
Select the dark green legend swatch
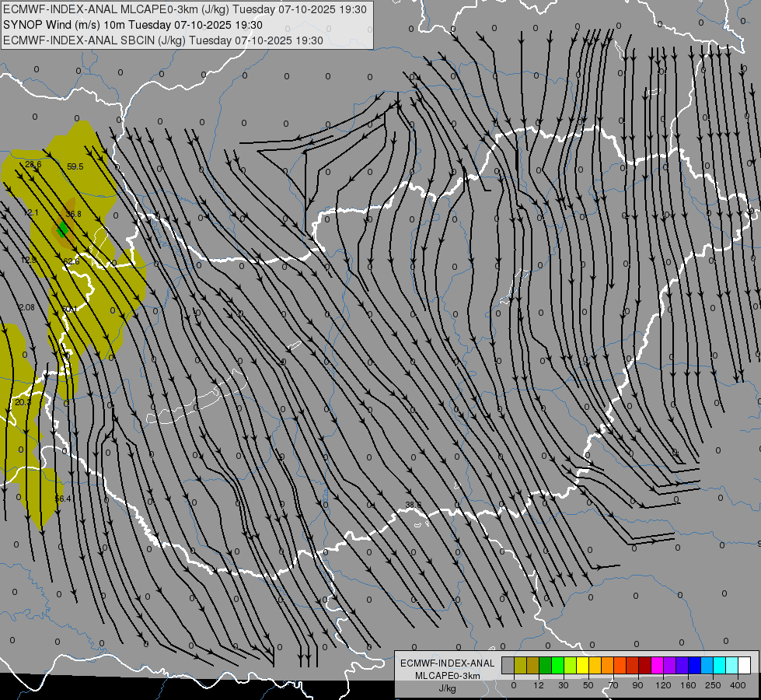(546, 665)
